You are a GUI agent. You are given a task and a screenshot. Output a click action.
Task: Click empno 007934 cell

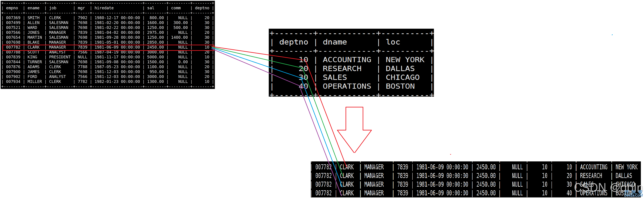point(13,82)
